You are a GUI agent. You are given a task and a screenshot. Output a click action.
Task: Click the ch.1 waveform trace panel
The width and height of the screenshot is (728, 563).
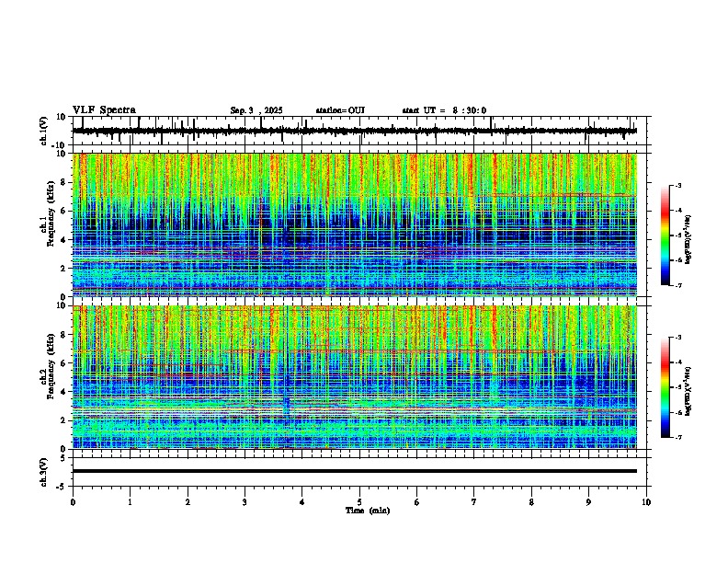pos(359,131)
